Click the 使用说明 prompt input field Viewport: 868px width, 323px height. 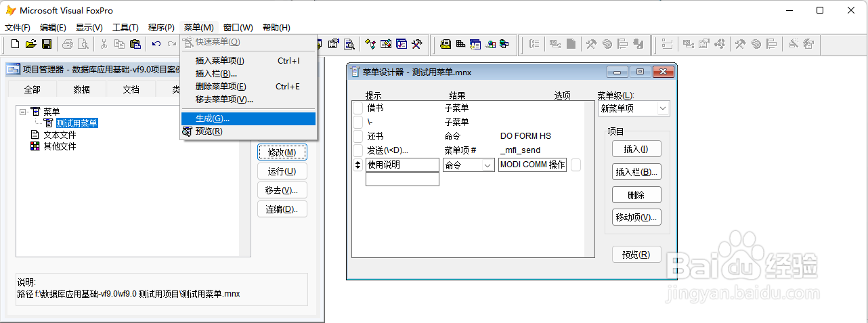[402, 165]
